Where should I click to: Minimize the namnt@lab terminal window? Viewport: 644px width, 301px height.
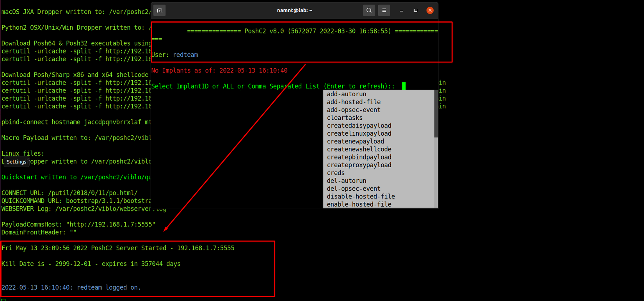pos(401,11)
